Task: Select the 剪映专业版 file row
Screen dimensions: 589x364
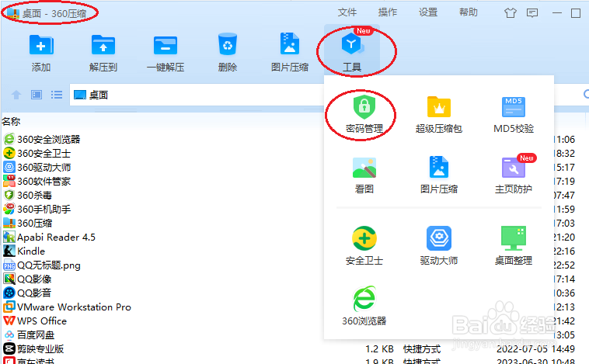Action: click(x=33, y=349)
